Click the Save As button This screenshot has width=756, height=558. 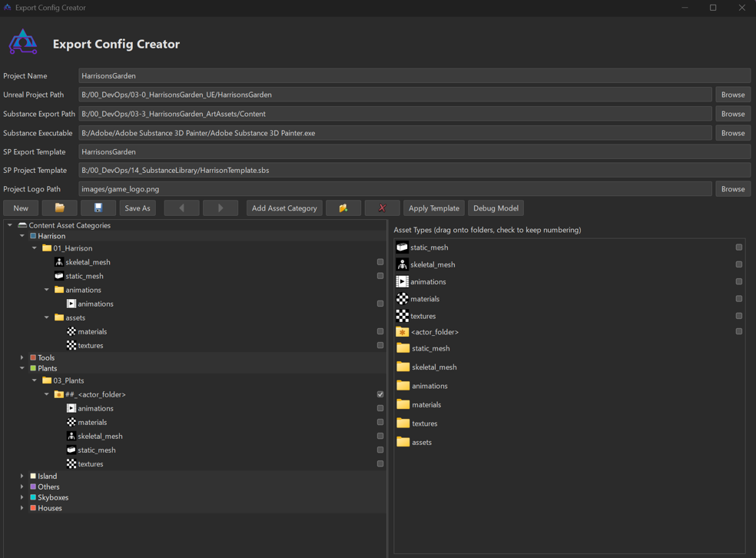(138, 208)
